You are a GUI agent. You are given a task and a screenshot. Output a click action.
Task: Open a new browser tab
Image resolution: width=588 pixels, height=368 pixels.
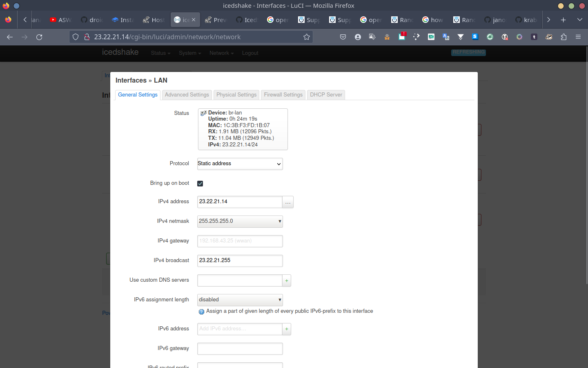pos(563,20)
